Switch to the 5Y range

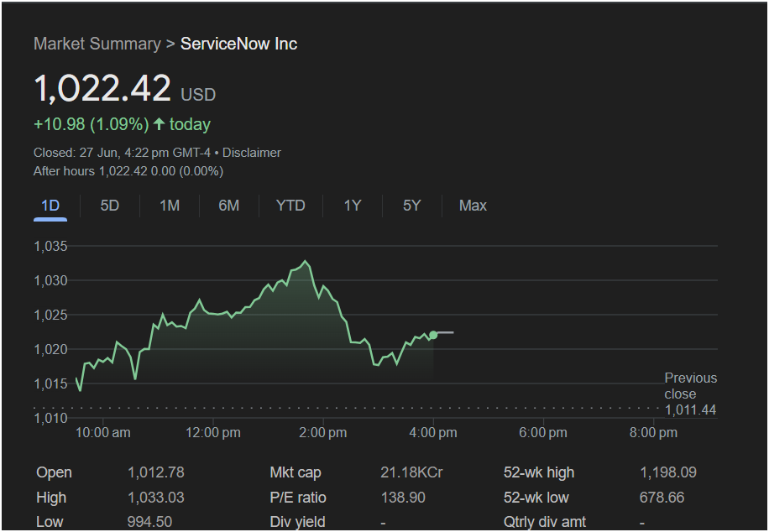pyautogui.click(x=412, y=206)
